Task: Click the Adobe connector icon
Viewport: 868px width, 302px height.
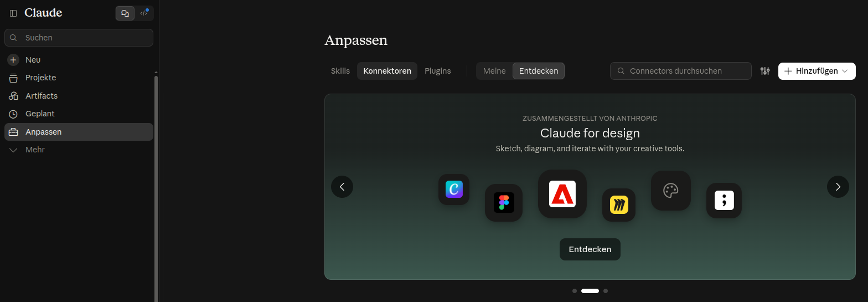Action: click(x=562, y=194)
